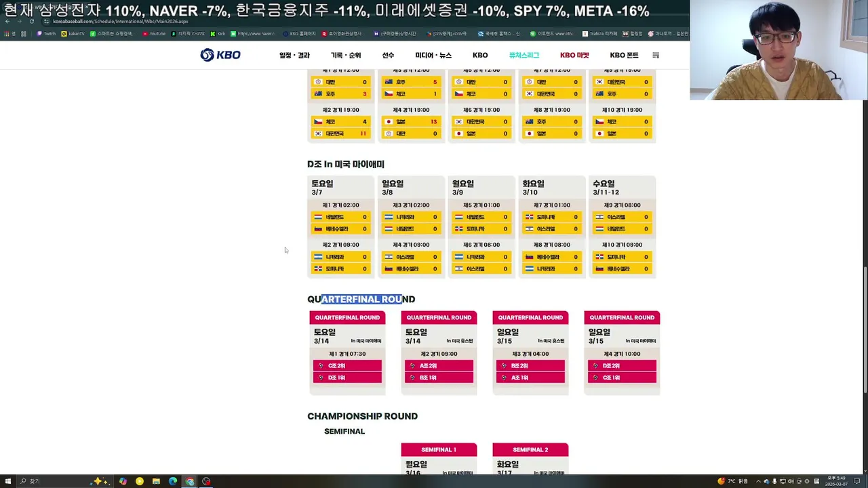
Task: Open the KBO menu item in navigation
Action: pos(480,56)
